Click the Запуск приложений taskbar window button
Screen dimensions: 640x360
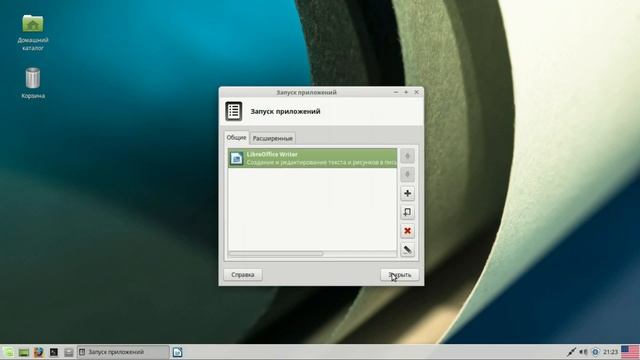123,352
